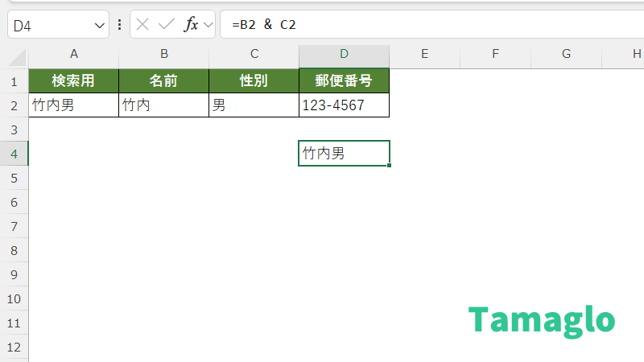The image size is (644, 362).
Task: Open Insert Function fx dialog
Action: (191, 24)
